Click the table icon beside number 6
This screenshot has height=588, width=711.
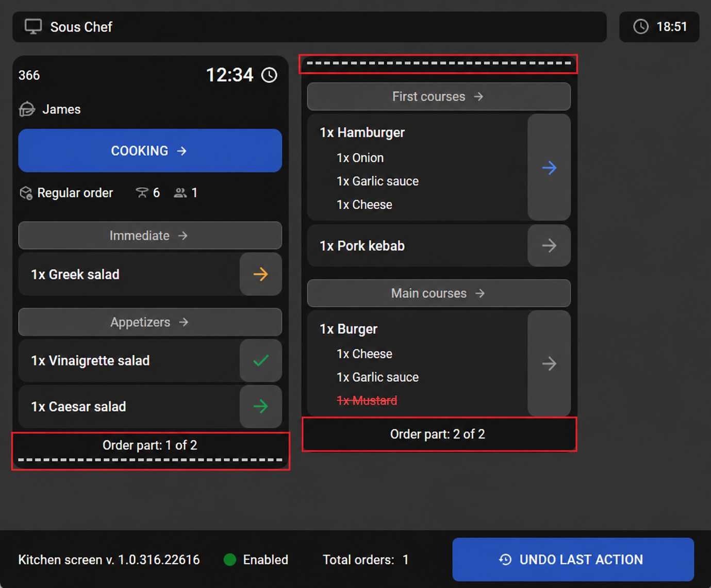tap(141, 193)
